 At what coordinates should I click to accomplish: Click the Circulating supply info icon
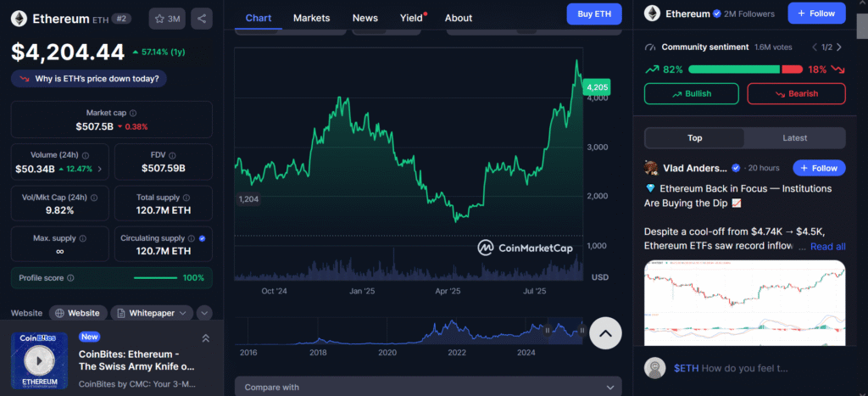click(x=191, y=238)
